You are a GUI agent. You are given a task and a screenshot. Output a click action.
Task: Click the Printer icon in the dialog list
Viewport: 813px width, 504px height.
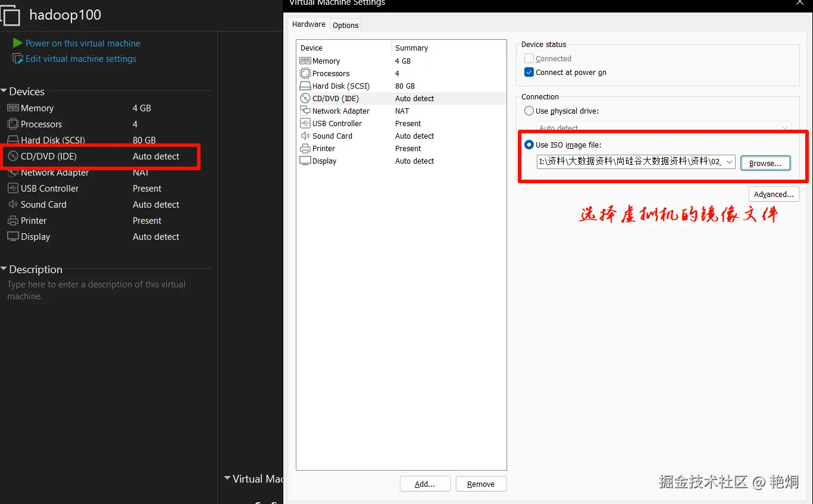(x=305, y=148)
